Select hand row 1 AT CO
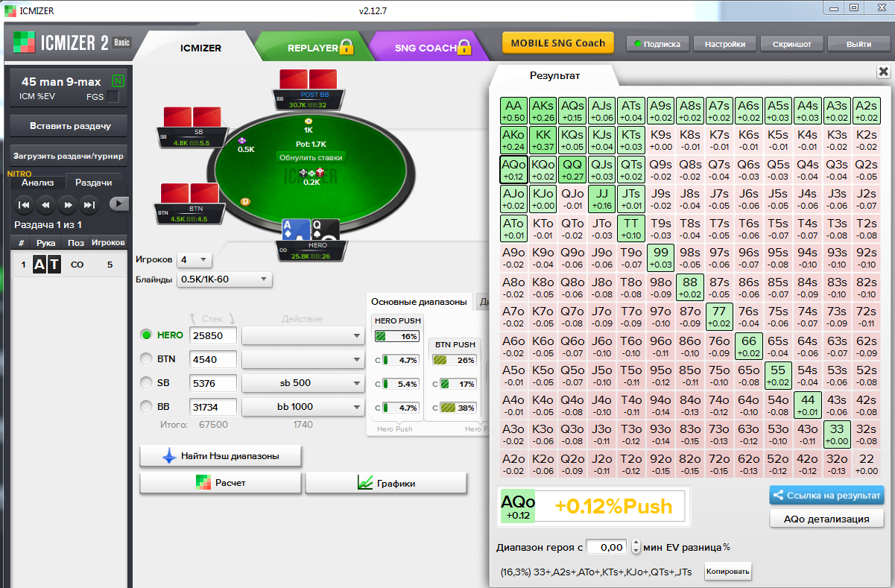Viewport: 895px width, 588px height. pos(69,264)
